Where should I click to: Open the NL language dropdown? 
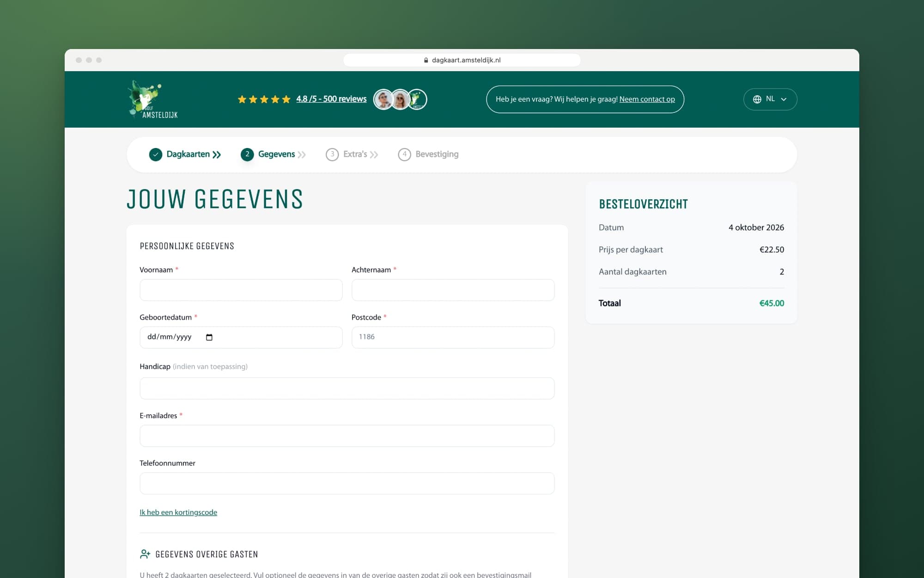tap(770, 99)
